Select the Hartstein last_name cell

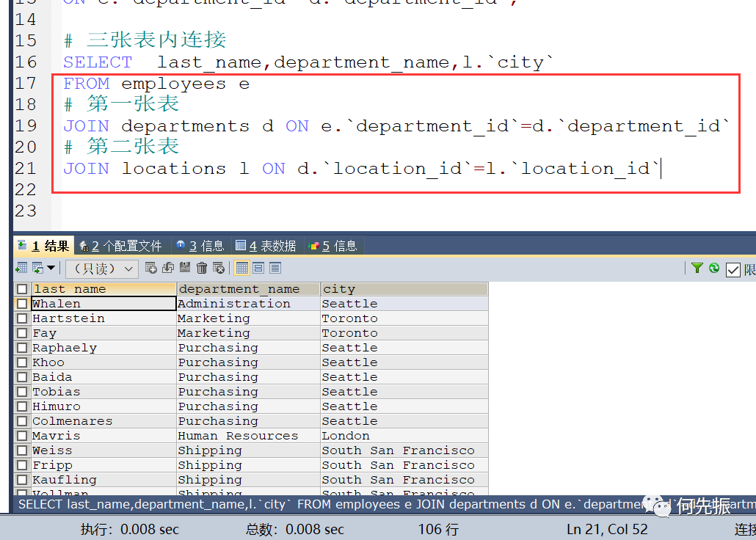pos(103,318)
